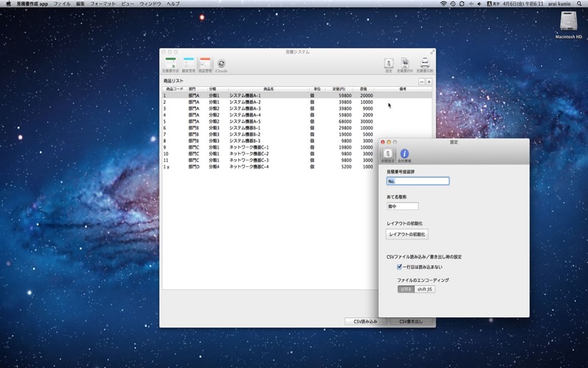Select row システム機器B-2
588x368 pixels.
pos(297,134)
